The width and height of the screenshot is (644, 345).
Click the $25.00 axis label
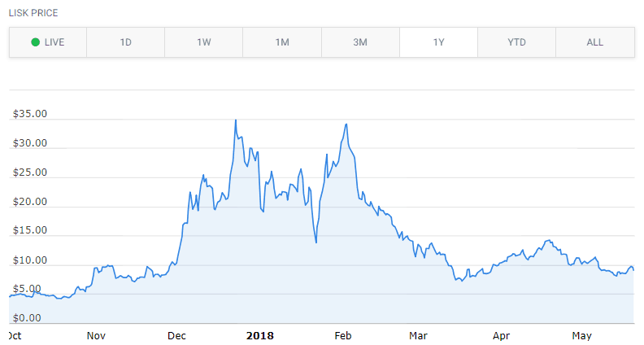29,172
